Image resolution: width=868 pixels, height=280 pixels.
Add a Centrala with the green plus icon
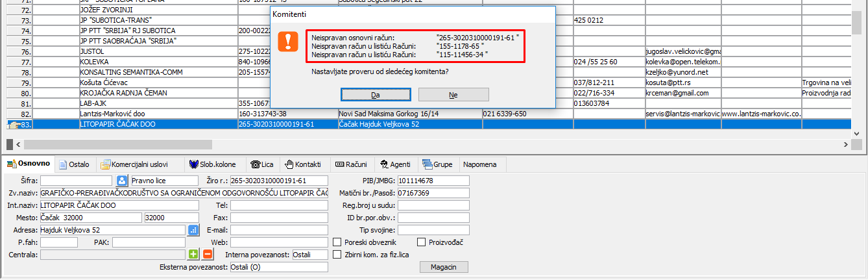(193, 255)
